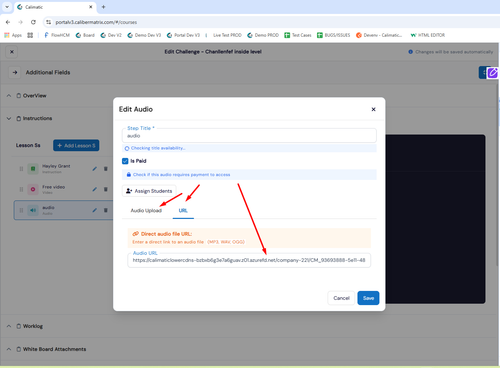Click the lock icon in payment hint
The height and width of the screenshot is (368, 500).
pyautogui.click(x=129, y=174)
